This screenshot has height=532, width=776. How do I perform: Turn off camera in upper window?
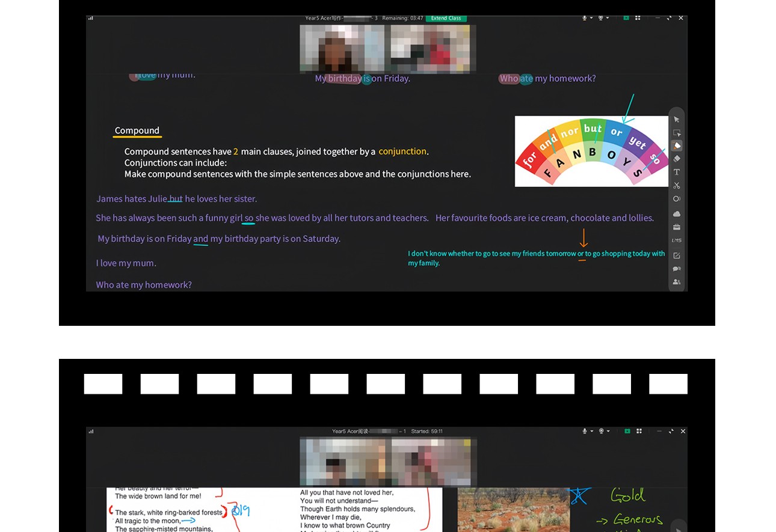(x=600, y=18)
